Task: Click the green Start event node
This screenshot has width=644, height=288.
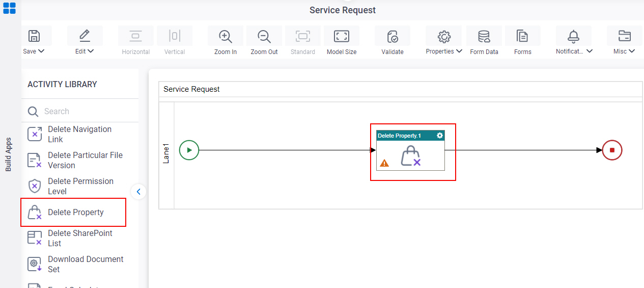Action: tap(189, 150)
